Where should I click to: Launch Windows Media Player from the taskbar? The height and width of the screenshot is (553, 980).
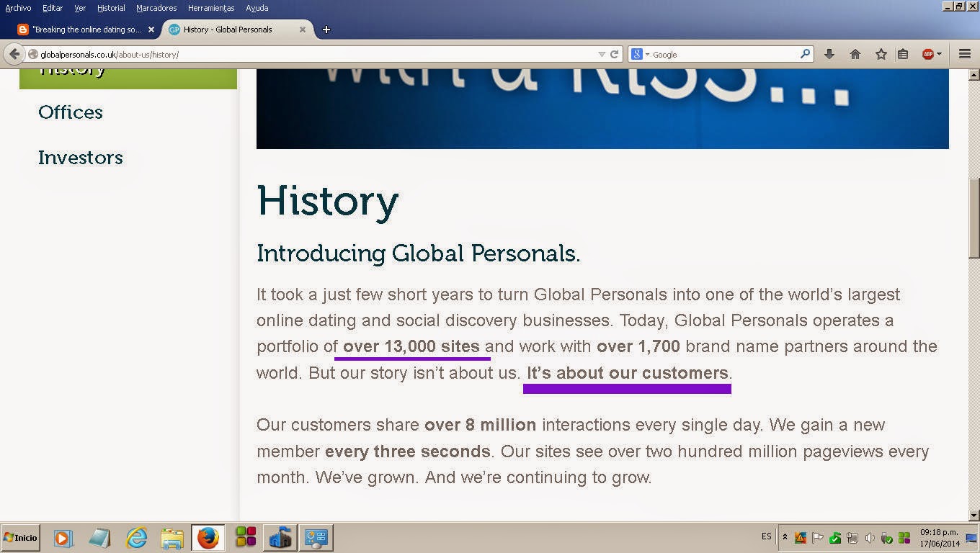[63, 538]
